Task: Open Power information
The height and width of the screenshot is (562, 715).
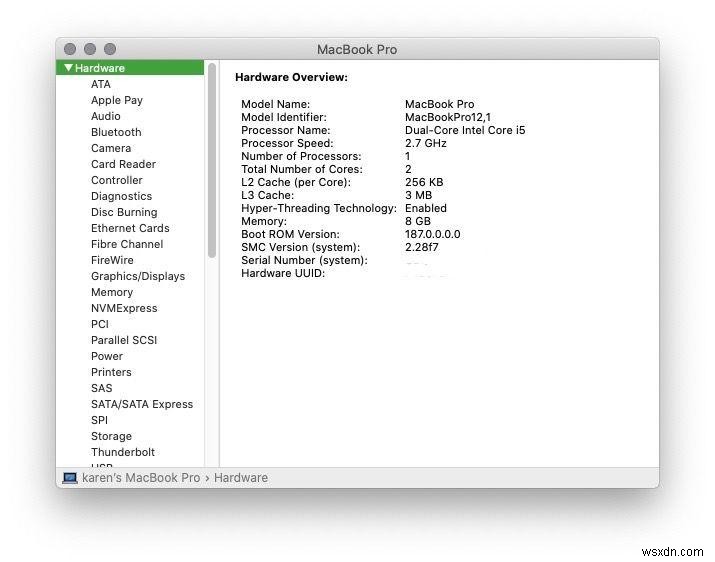Action: tap(107, 356)
